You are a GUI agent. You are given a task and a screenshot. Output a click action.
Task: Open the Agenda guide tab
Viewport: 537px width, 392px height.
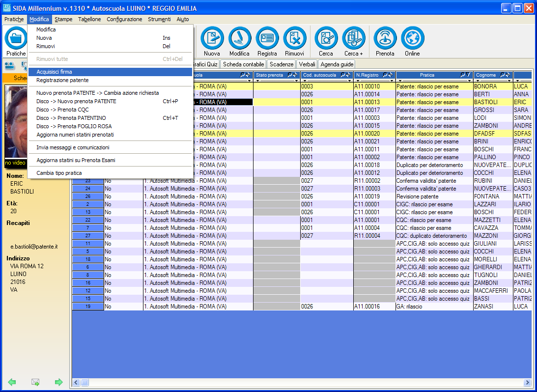[337, 64]
